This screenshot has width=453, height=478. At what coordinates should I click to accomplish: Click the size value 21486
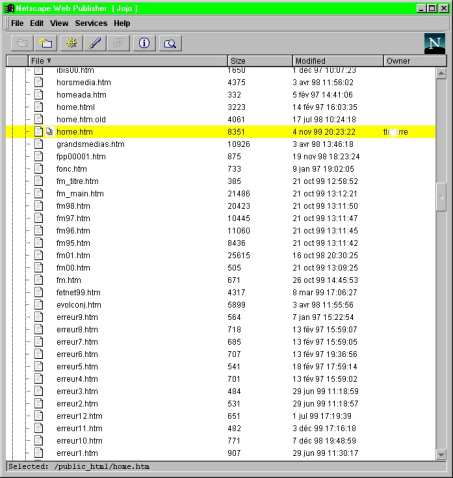coord(239,194)
